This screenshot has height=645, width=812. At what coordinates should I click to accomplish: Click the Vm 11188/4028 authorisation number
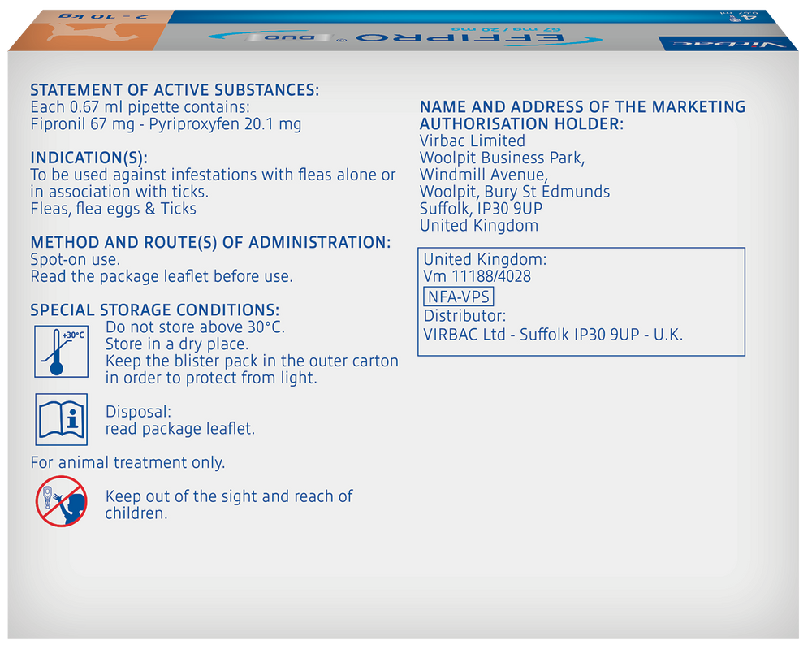click(477, 277)
